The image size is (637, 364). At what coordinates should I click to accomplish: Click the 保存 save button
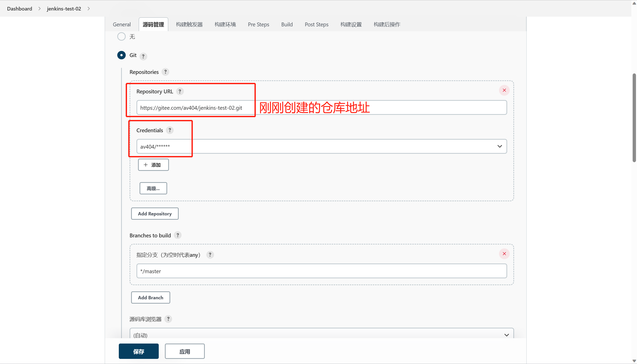click(x=139, y=351)
